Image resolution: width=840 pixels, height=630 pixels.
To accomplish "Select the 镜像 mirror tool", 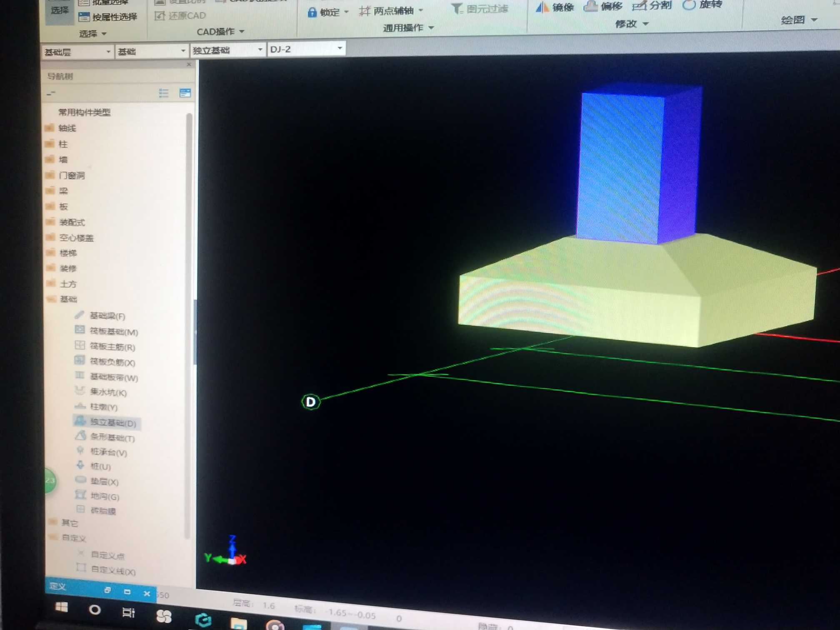I will click(x=555, y=7).
